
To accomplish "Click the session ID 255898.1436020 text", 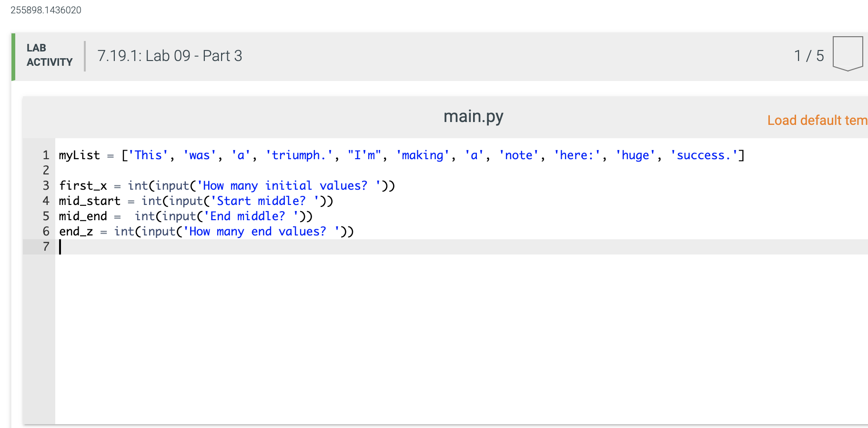I will coord(46,10).
